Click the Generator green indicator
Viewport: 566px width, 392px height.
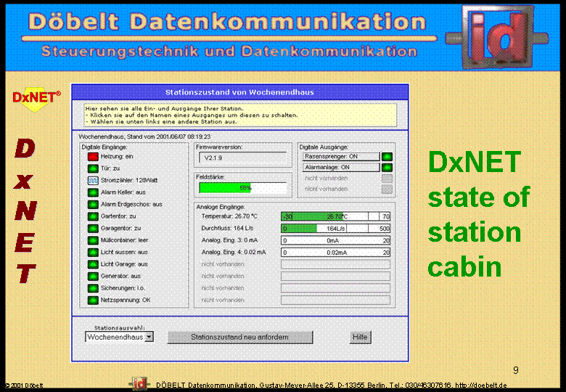click(x=93, y=276)
